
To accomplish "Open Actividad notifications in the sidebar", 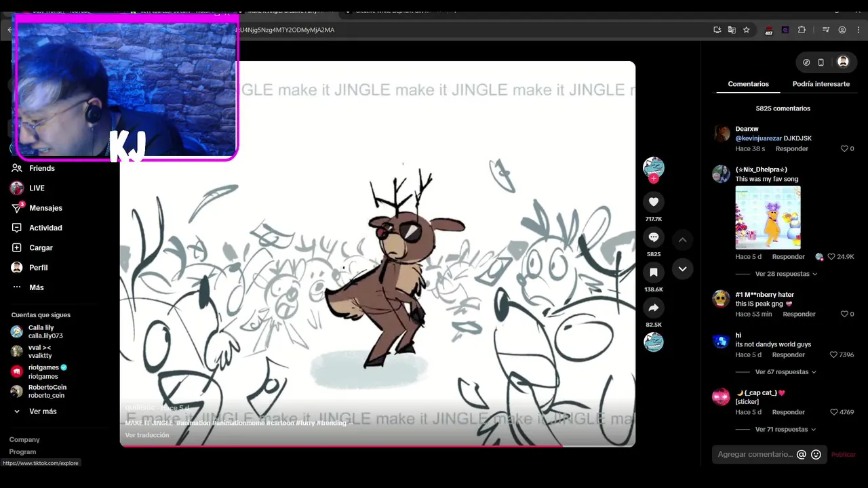I will 45,228.
